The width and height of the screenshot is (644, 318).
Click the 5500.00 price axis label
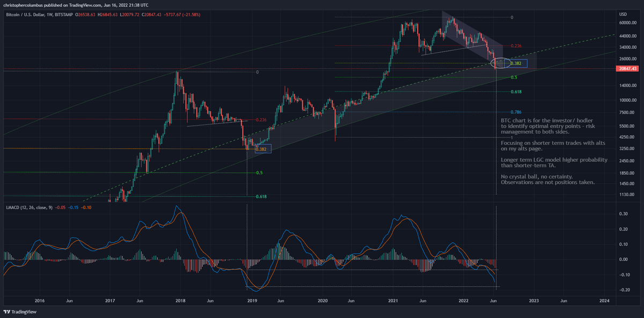coord(626,125)
